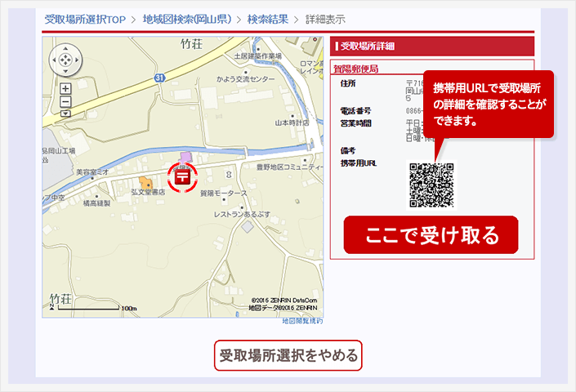Viewport: 576px width, 392px height.
Task: Click the orange building icon near 弘文堂書店
Action: [145, 182]
